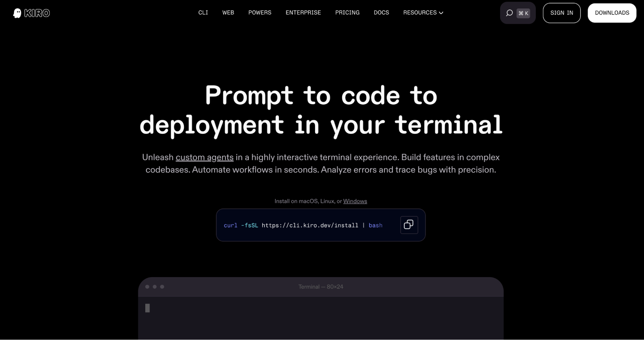Follow the custom agents link

click(x=205, y=157)
